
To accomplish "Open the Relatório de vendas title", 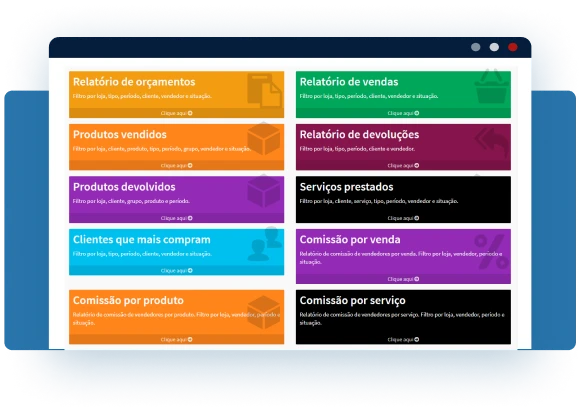I will click(x=349, y=82).
